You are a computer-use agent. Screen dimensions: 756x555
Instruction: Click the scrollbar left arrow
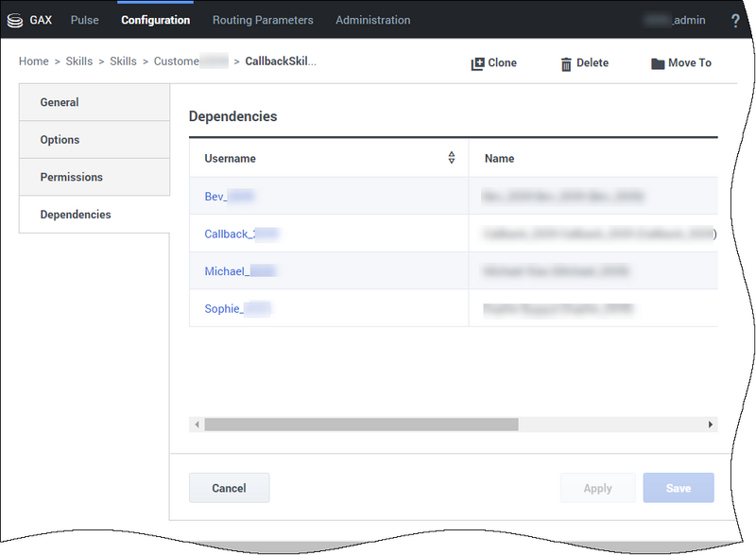coord(197,425)
